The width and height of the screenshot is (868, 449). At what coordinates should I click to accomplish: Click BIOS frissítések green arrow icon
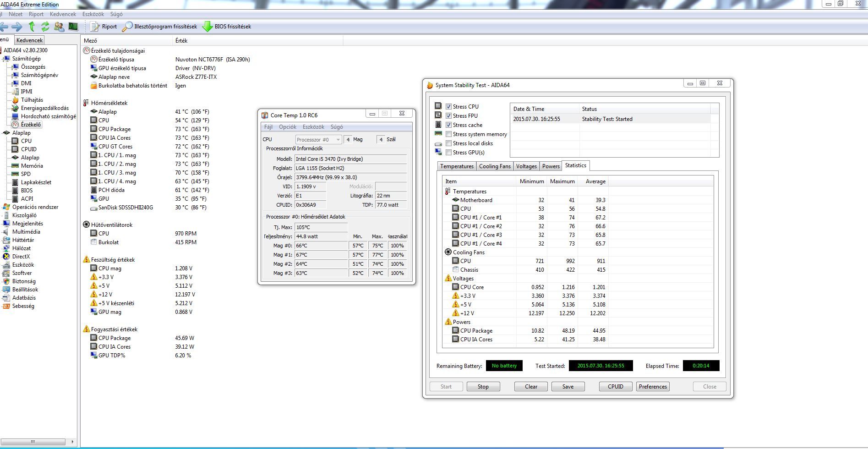(207, 27)
